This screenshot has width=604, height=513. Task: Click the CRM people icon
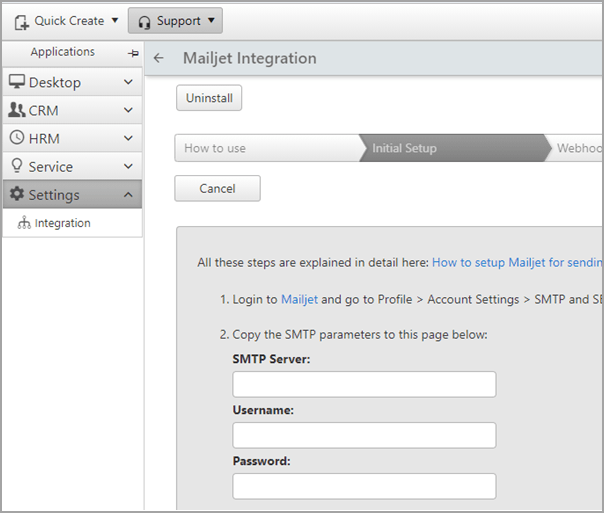pos(17,110)
